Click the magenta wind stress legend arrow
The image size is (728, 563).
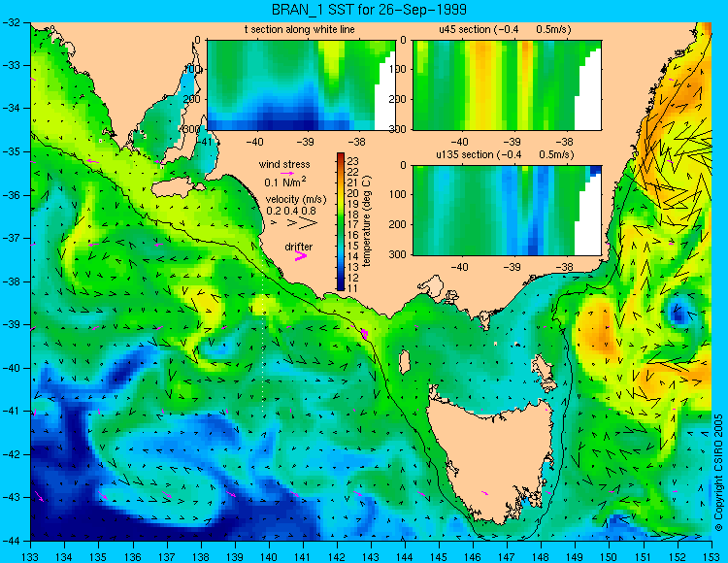point(287,173)
